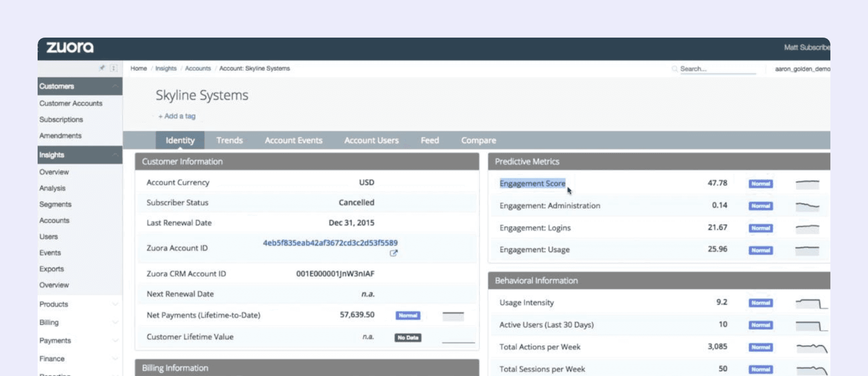The height and width of the screenshot is (376, 868).
Task: Open Usage Intensity sparkline chart
Action: point(812,304)
